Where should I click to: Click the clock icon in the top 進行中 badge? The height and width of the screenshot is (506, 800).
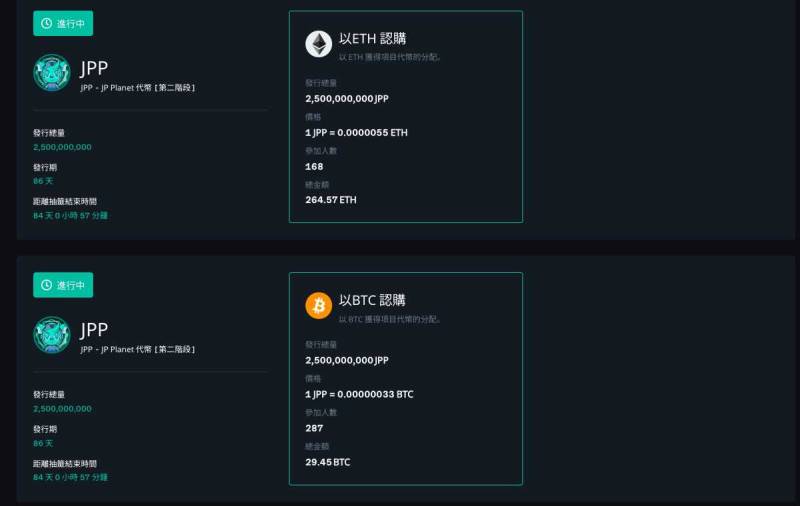(46, 23)
